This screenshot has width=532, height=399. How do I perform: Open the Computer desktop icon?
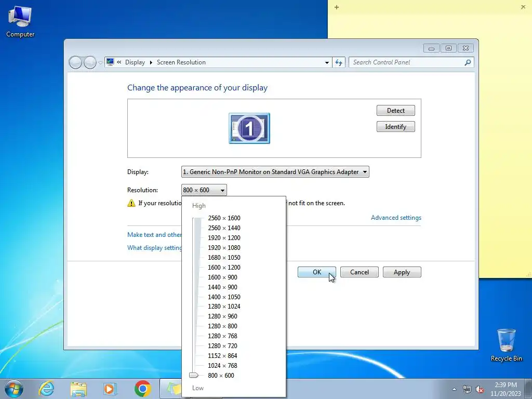point(20,22)
